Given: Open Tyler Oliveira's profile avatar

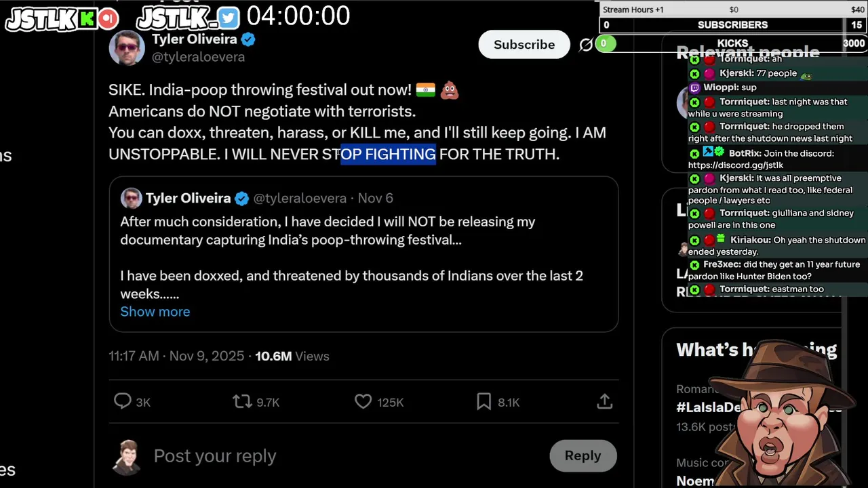Looking at the screenshot, I should tap(127, 47).
